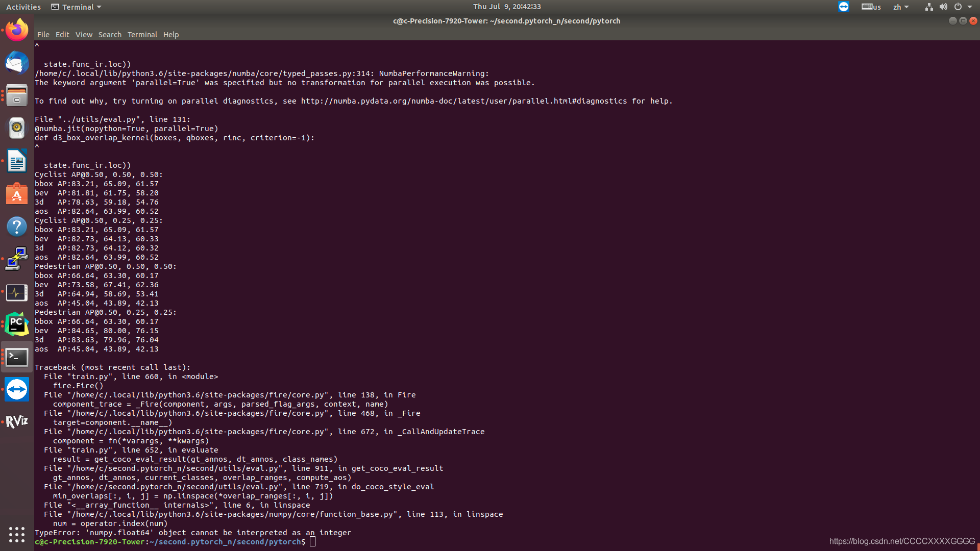
Task: Open power icon in top bar
Action: 958,7
